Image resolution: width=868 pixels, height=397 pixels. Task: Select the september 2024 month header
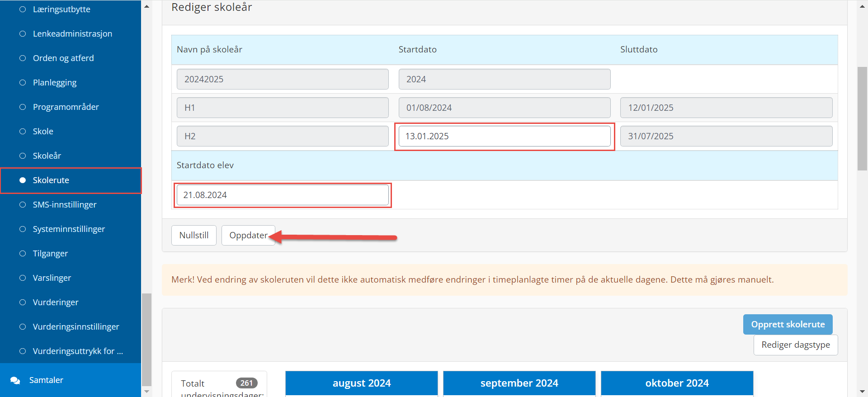pos(519,383)
